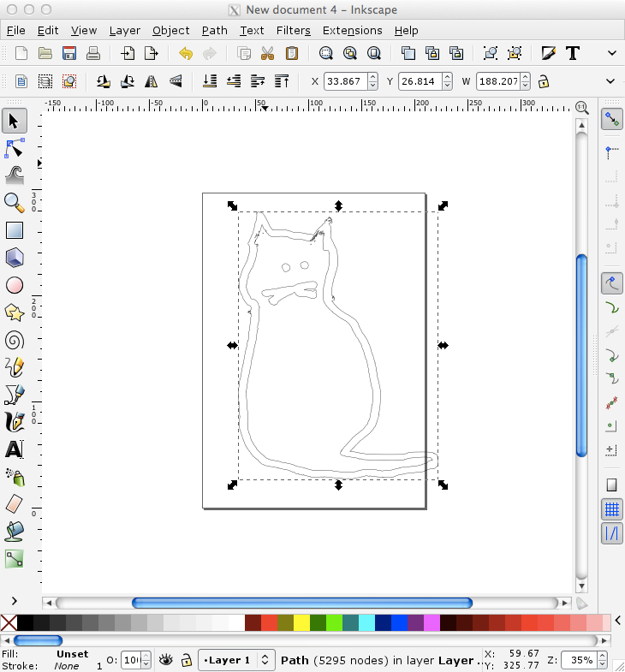Toggle the width-height lock ratio
This screenshot has height=672, width=625.
coord(544,81)
